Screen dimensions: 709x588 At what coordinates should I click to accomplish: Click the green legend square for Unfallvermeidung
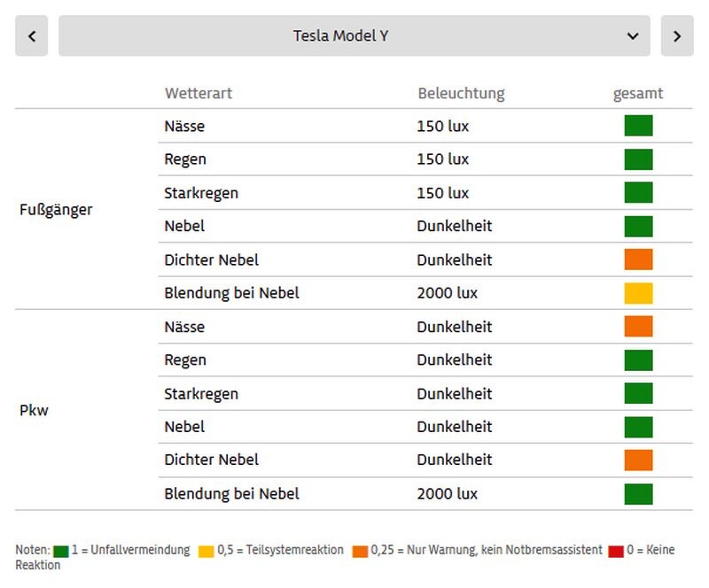click(x=60, y=551)
